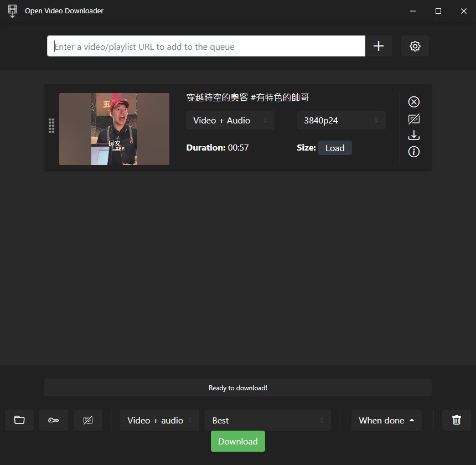Grab the drag handle of the queue item
The image size is (476, 465).
coord(51,126)
